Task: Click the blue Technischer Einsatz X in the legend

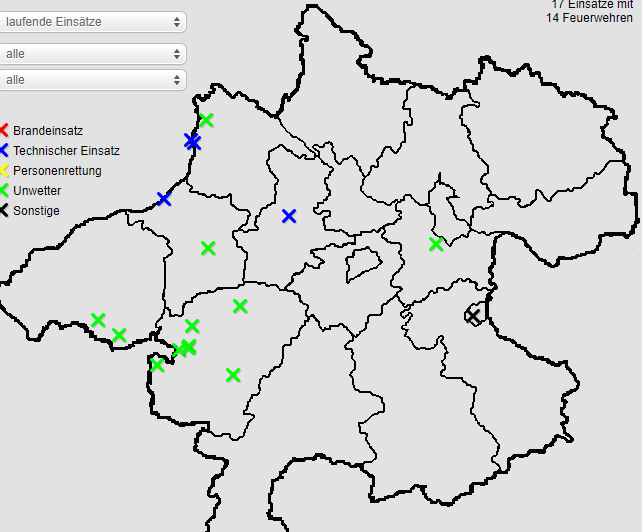Action: coord(4,151)
